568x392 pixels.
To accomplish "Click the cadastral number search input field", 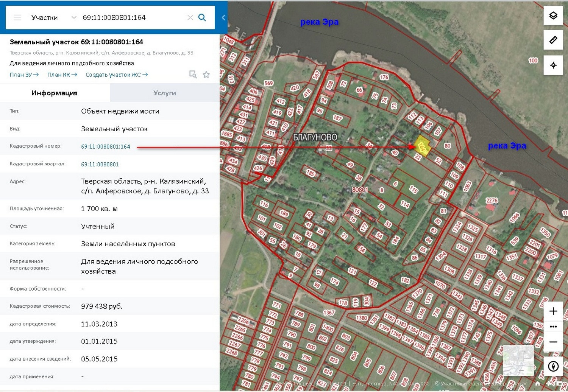I will pos(133,17).
